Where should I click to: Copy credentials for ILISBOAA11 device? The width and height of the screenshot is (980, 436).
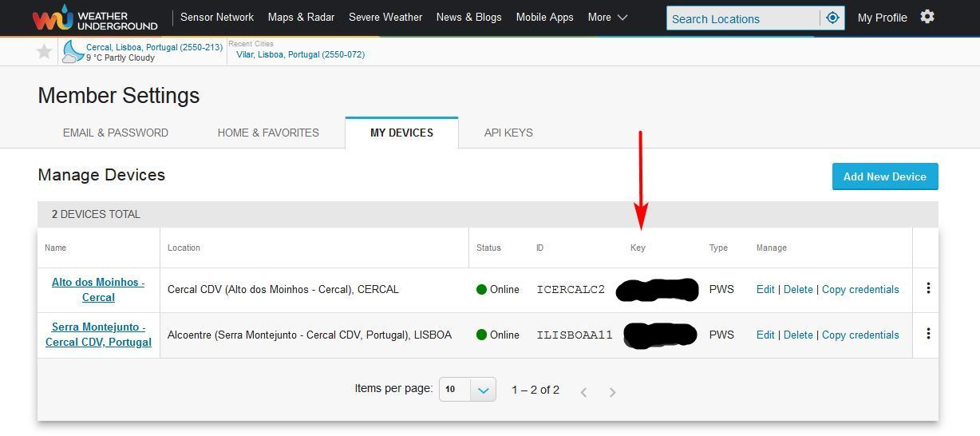click(x=860, y=335)
